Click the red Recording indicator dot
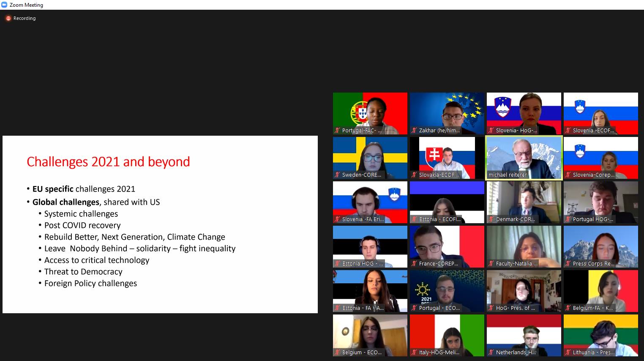The height and width of the screenshot is (361, 644). (8, 18)
